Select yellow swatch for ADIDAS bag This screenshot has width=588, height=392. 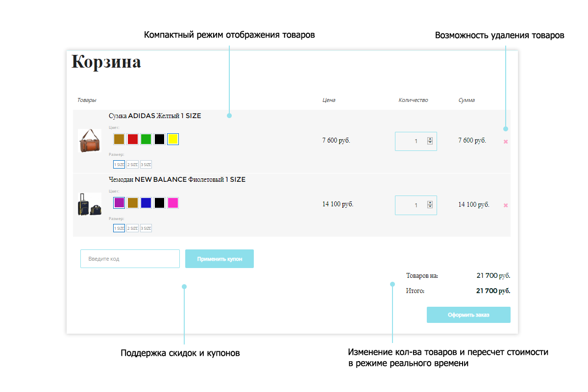(172, 139)
